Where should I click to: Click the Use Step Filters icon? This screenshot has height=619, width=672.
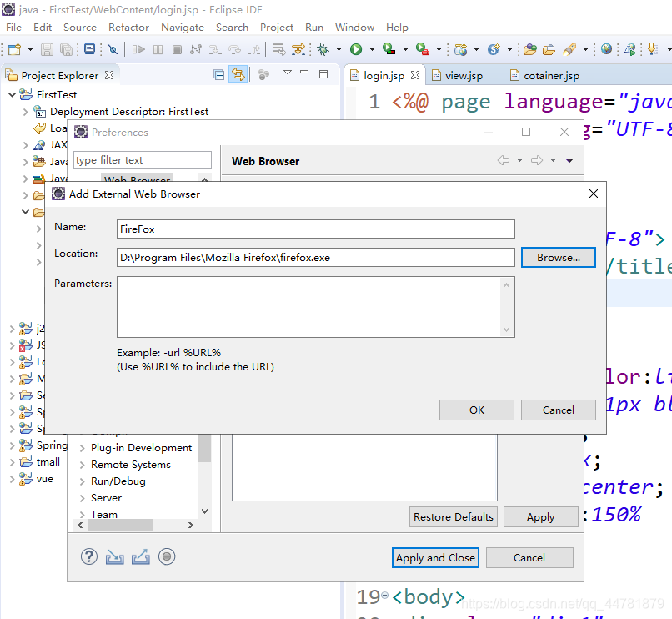[x=298, y=49]
